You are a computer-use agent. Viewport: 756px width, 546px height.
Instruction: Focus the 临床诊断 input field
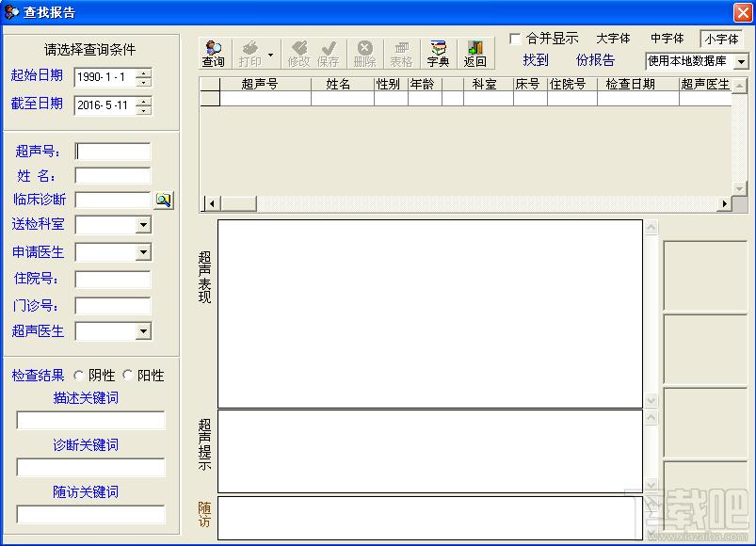[113, 200]
